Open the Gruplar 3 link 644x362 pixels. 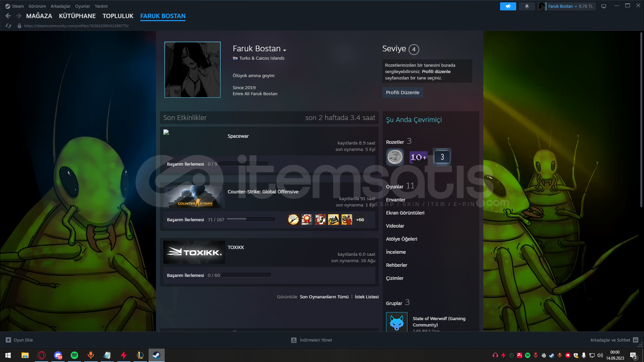click(x=397, y=303)
